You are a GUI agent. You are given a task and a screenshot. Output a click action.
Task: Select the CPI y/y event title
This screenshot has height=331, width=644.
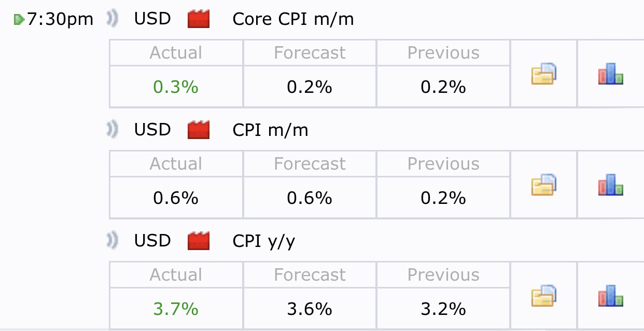[264, 241]
